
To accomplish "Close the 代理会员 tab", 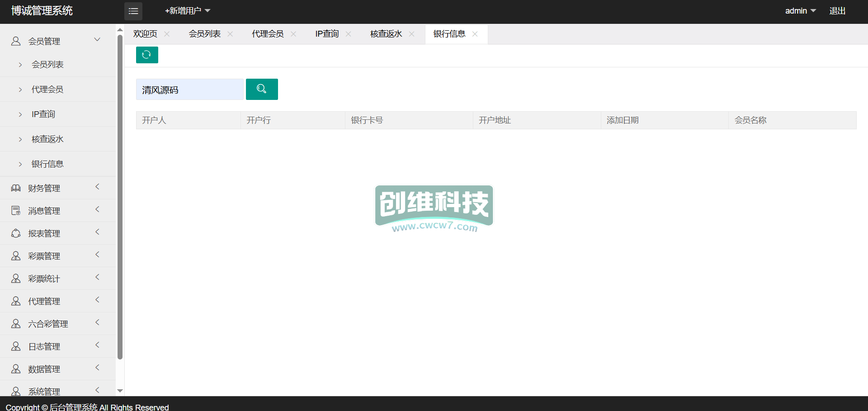I will [293, 34].
